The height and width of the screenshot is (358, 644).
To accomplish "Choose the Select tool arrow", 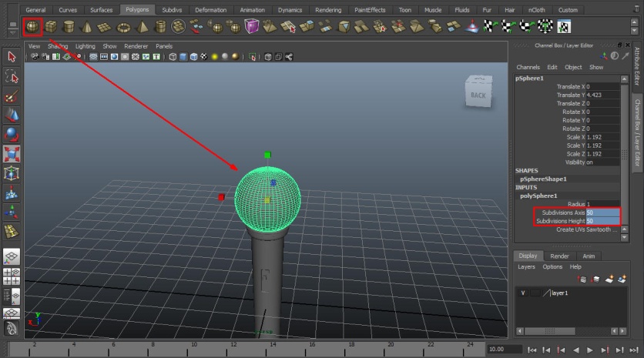I will 12,57.
